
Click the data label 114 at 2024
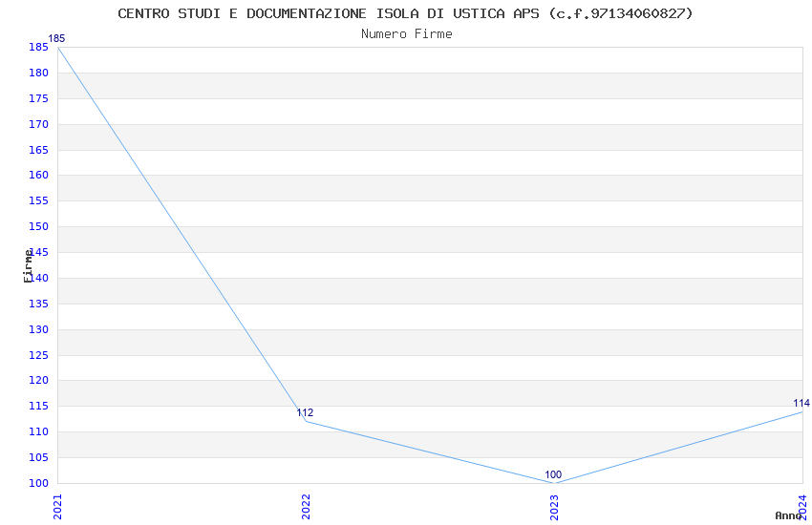click(x=801, y=403)
